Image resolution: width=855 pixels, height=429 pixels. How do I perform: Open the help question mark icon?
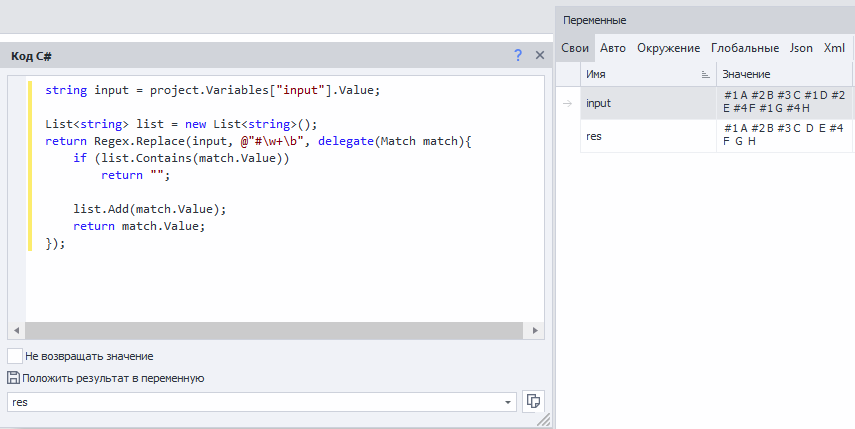(517, 55)
